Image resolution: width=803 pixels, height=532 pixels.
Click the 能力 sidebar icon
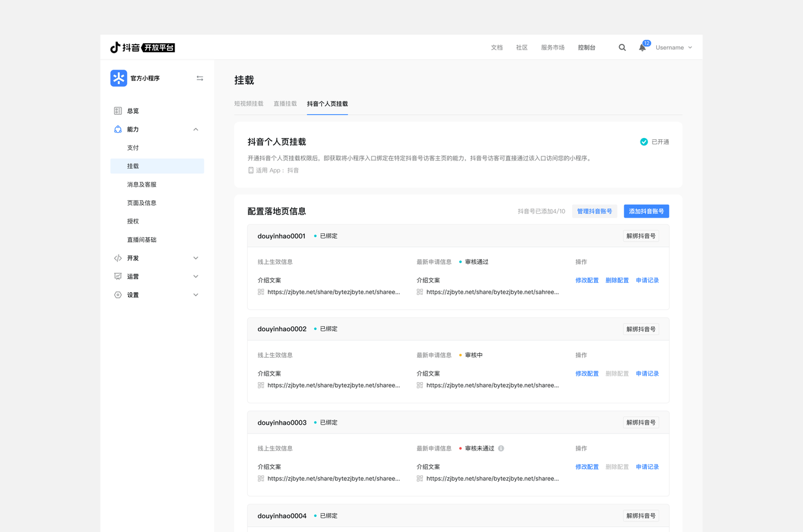tap(118, 129)
